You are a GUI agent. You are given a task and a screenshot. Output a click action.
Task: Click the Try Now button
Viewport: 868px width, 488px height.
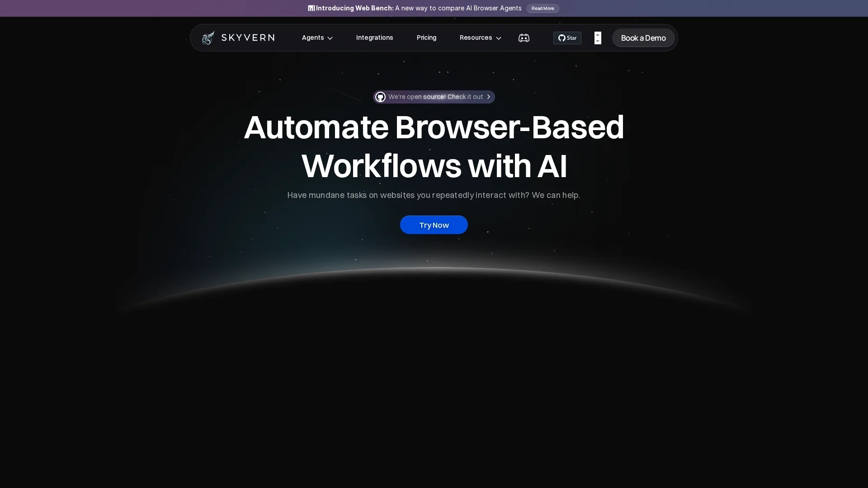click(434, 225)
